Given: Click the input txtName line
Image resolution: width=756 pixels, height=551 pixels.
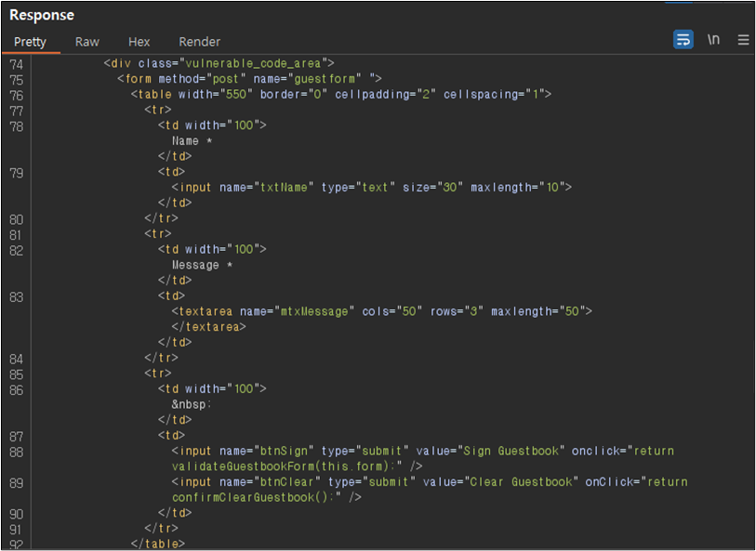Looking at the screenshot, I should [372, 188].
